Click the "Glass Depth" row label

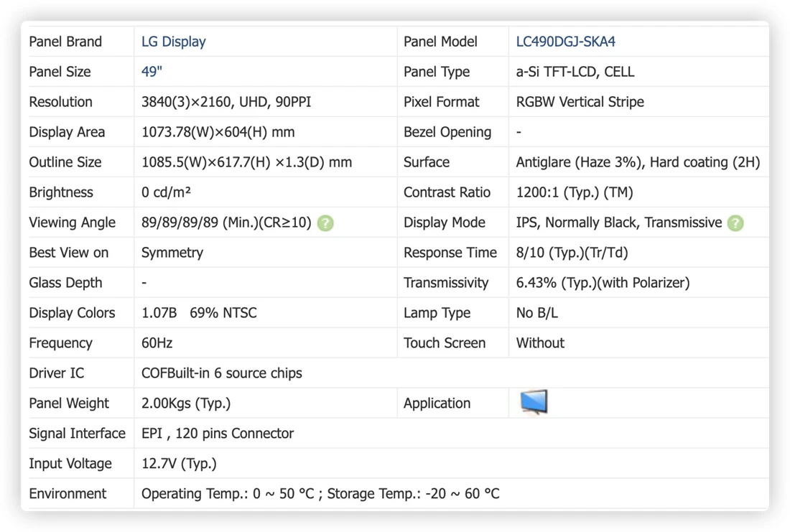click(x=65, y=283)
